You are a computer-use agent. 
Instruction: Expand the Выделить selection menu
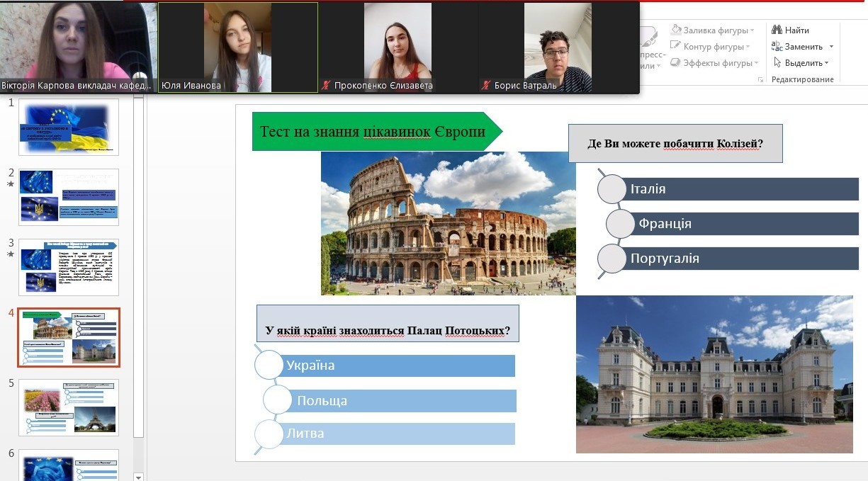click(x=826, y=63)
